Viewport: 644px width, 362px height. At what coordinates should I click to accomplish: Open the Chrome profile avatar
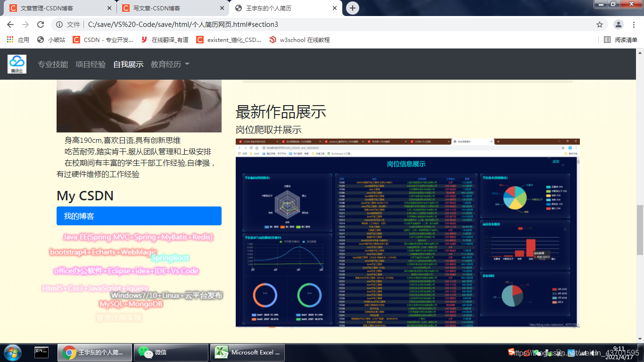point(619,25)
